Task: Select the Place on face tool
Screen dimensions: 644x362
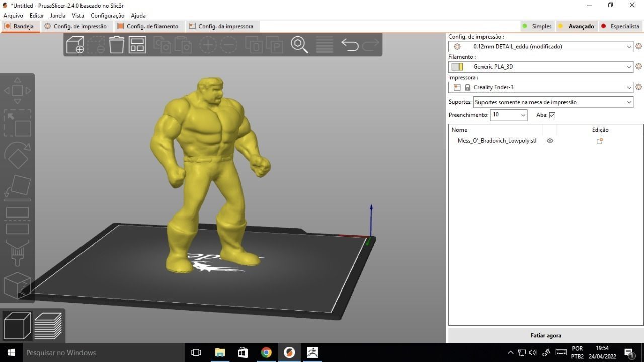Action: point(17,187)
